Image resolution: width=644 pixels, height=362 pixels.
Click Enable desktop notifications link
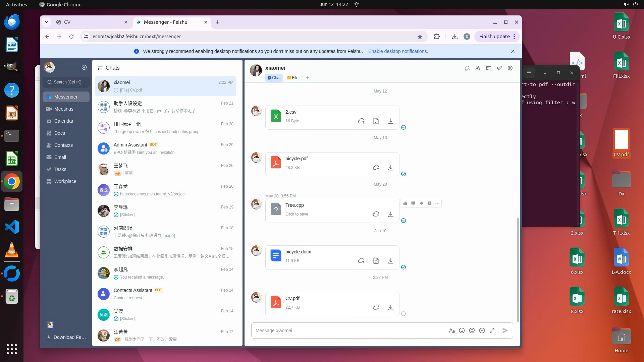tap(398, 51)
